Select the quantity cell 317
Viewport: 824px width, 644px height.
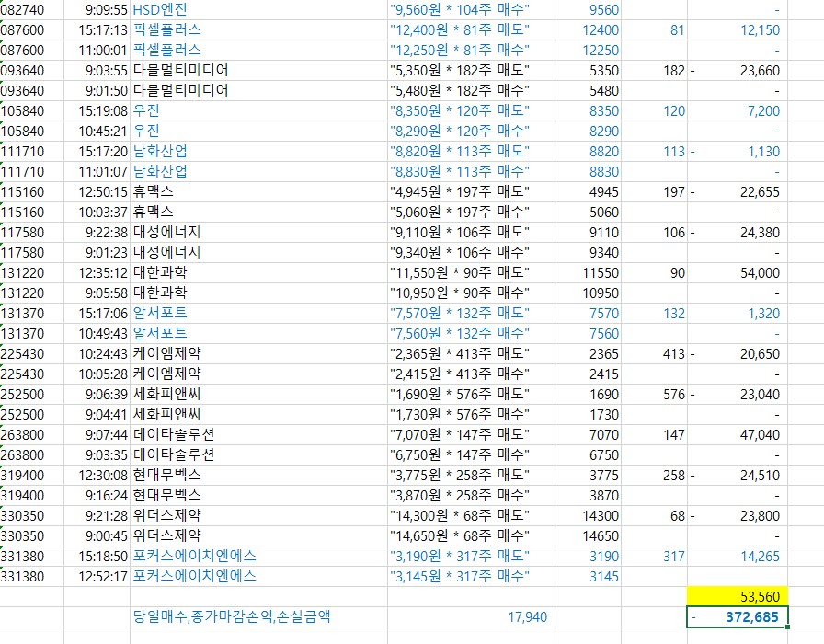tap(654, 557)
